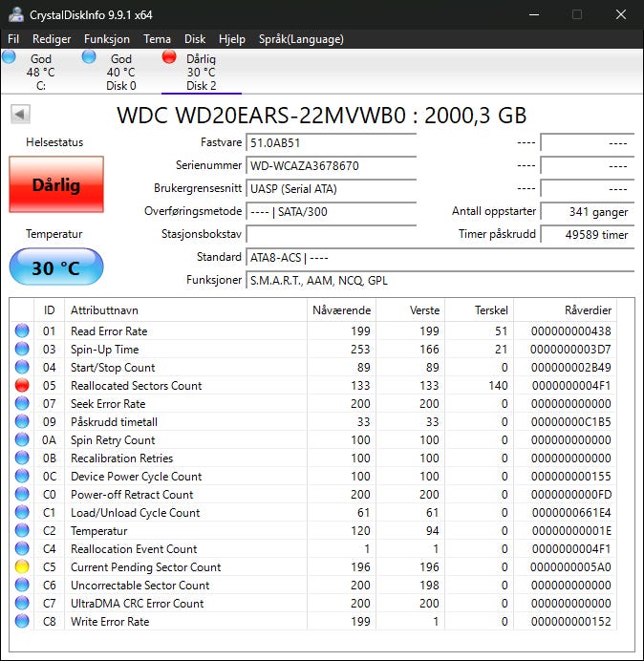Click the yellow indicator beside Current Pending Sector Count
The image size is (644, 661).
[22, 566]
